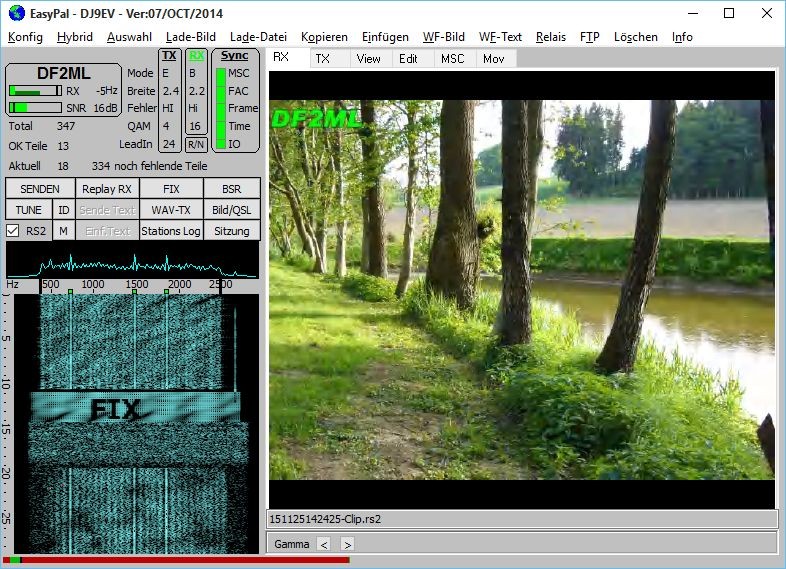Screen dimensions: 786x569
Task: Open the Stations Log
Action: (171, 231)
